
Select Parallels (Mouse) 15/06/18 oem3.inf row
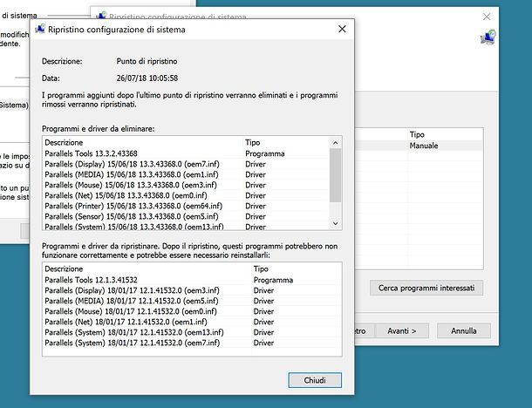point(187,185)
